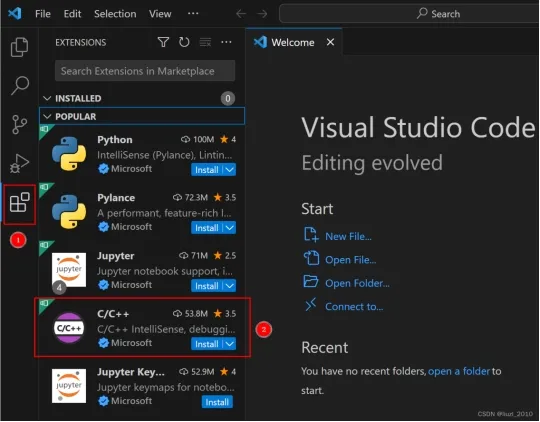The height and width of the screenshot is (422, 540).
Task: Click Python's 100M download count
Action: 198,139
